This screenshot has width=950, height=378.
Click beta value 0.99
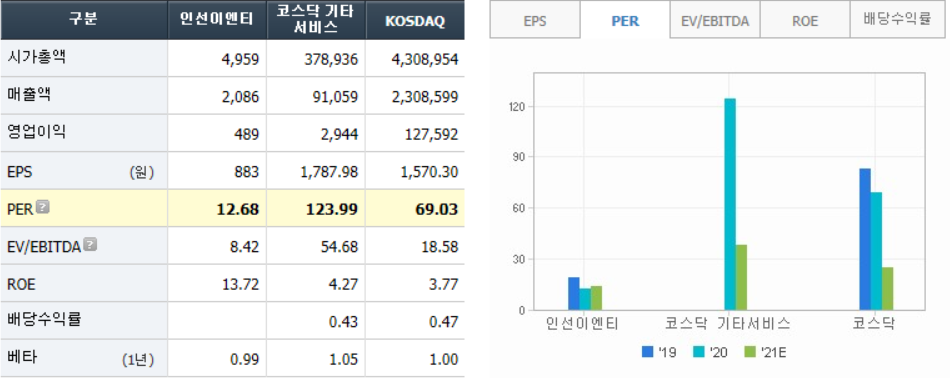tap(244, 359)
